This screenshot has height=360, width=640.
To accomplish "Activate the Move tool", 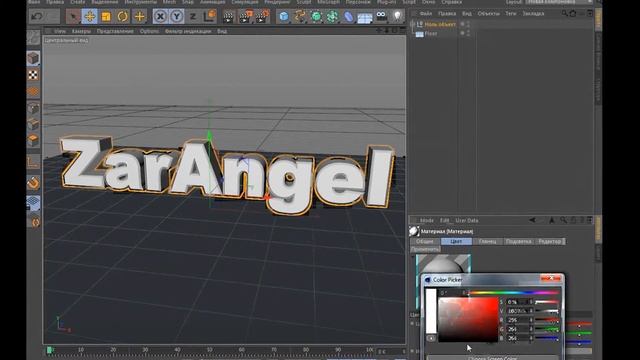I will (x=89, y=17).
